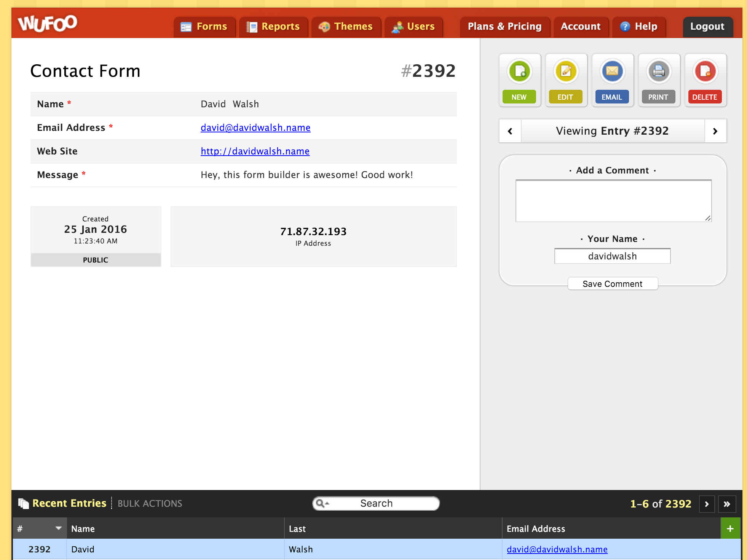747x560 pixels.
Task: Open david@davidwalsh.name link in entry details
Action: click(255, 128)
